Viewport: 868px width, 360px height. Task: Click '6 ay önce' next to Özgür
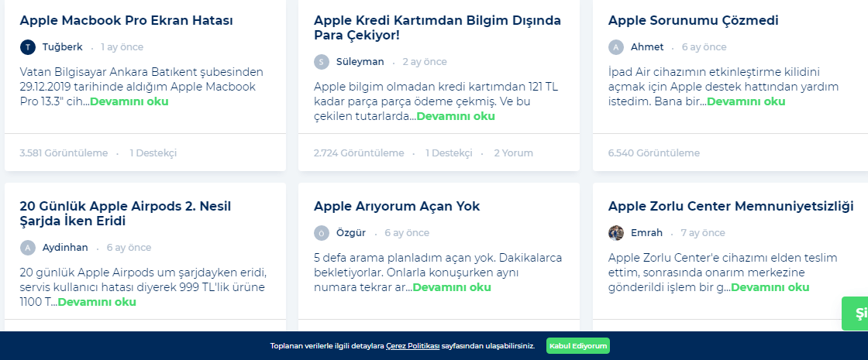tap(407, 233)
